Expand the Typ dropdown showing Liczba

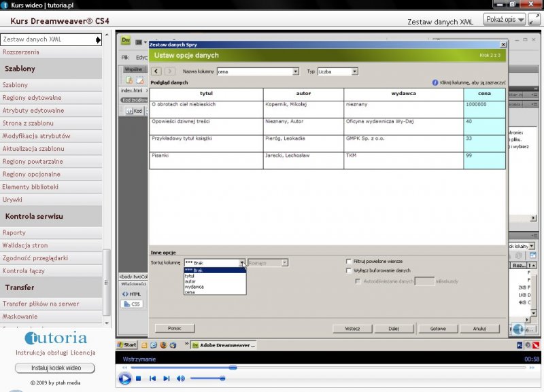pos(354,71)
